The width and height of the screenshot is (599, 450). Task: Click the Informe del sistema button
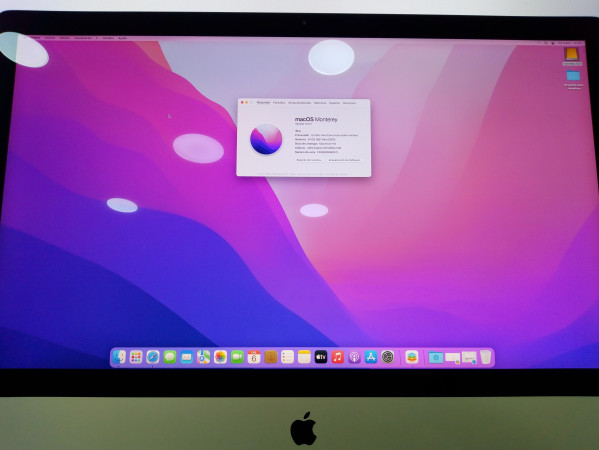[309, 160]
